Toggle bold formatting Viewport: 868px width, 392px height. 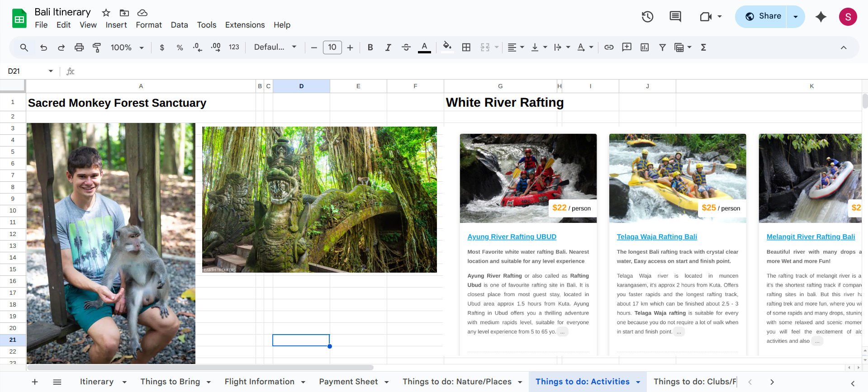(x=370, y=47)
